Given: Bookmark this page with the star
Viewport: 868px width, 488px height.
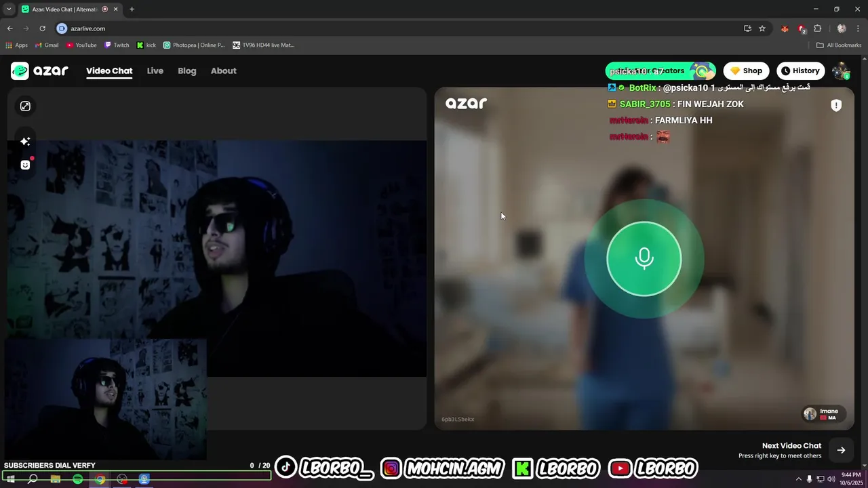Looking at the screenshot, I should pyautogui.click(x=762, y=28).
